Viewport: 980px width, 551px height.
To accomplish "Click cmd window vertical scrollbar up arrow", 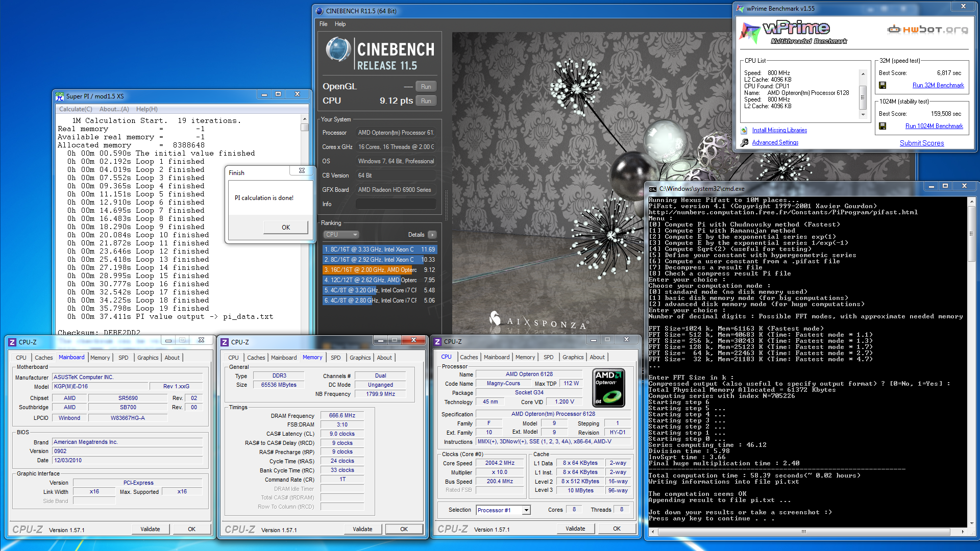I will 971,202.
